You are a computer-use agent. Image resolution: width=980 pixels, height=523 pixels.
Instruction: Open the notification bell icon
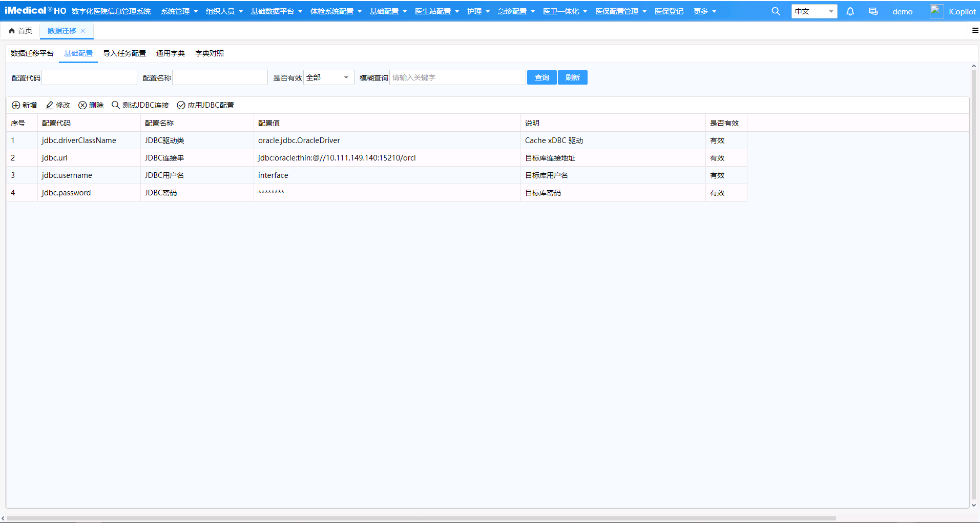click(x=850, y=11)
